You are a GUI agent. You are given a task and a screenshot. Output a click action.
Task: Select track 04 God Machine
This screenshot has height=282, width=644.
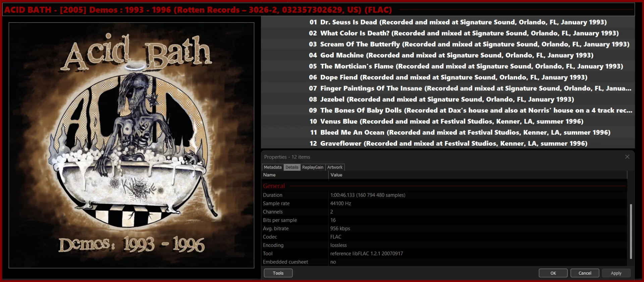448,55
